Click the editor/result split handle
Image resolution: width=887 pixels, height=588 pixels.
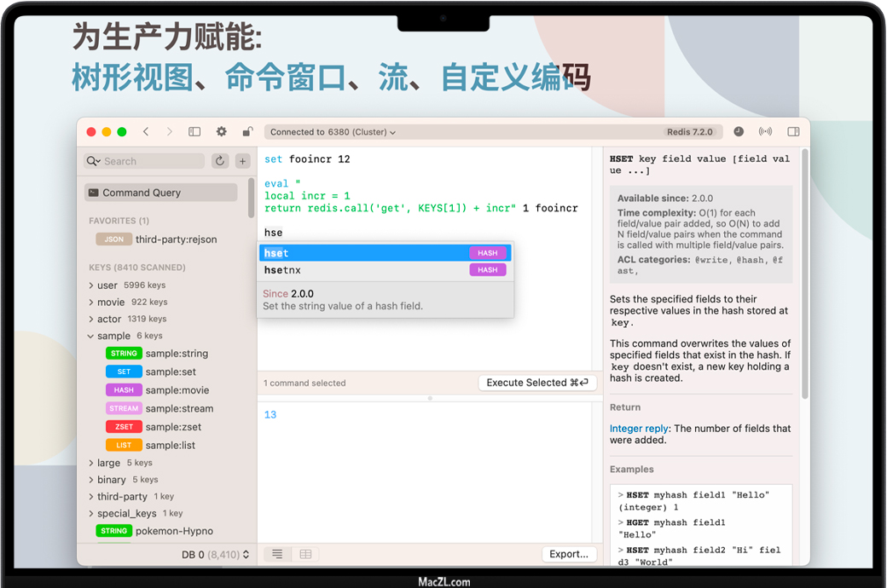(430, 398)
